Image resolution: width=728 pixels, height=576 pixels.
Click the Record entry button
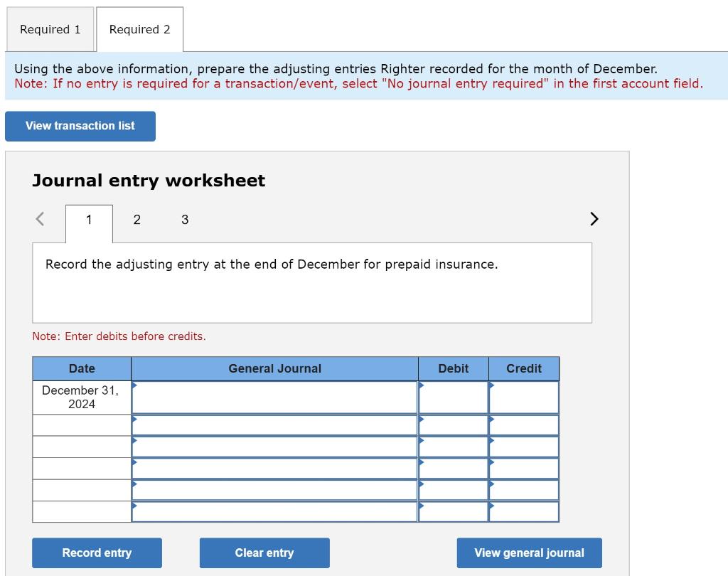pyautogui.click(x=97, y=553)
